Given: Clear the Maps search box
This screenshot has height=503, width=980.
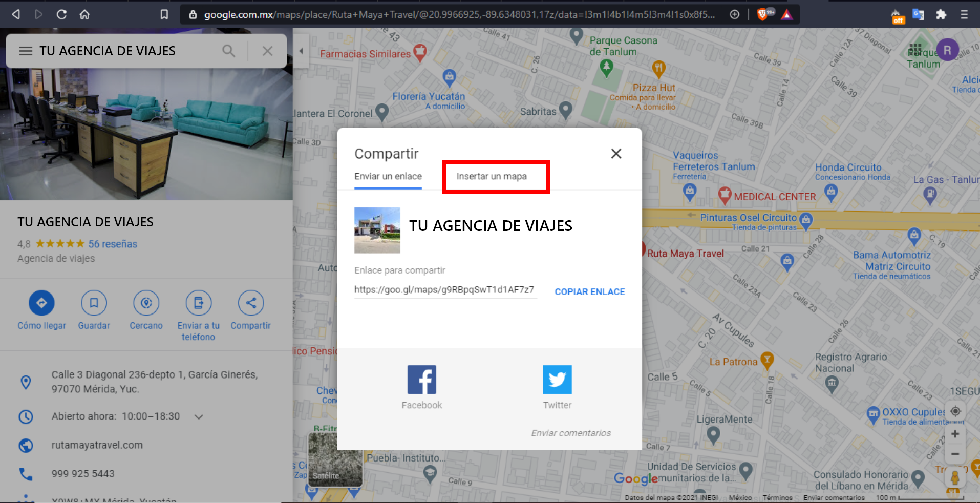Looking at the screenshot, I should tap(267, 51).
